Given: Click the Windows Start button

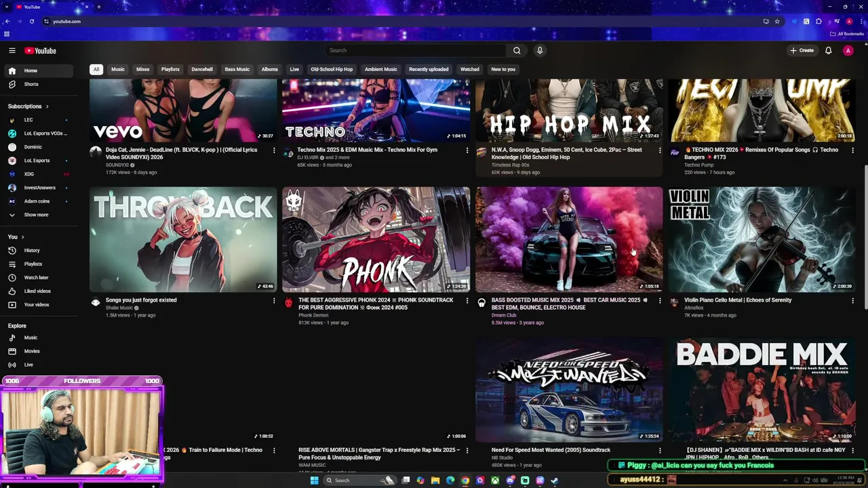Looking at the screenshot, I should point(314,481).
